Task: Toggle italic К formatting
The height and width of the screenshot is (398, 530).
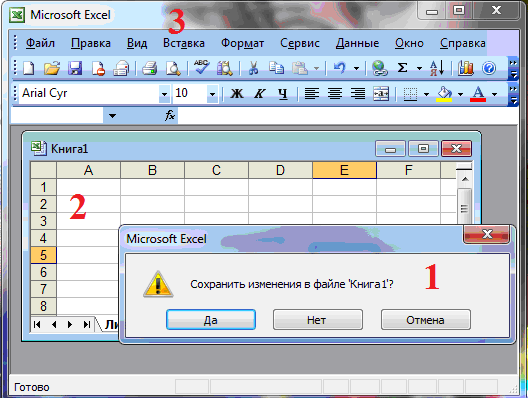Action: click(x=260, y=93)
